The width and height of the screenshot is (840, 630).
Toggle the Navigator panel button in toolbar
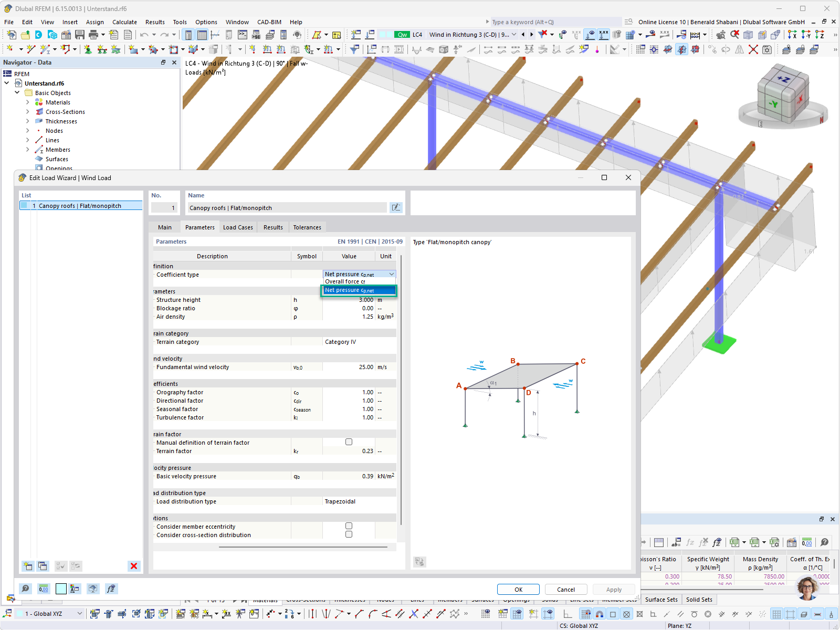[x=188, y=35]
